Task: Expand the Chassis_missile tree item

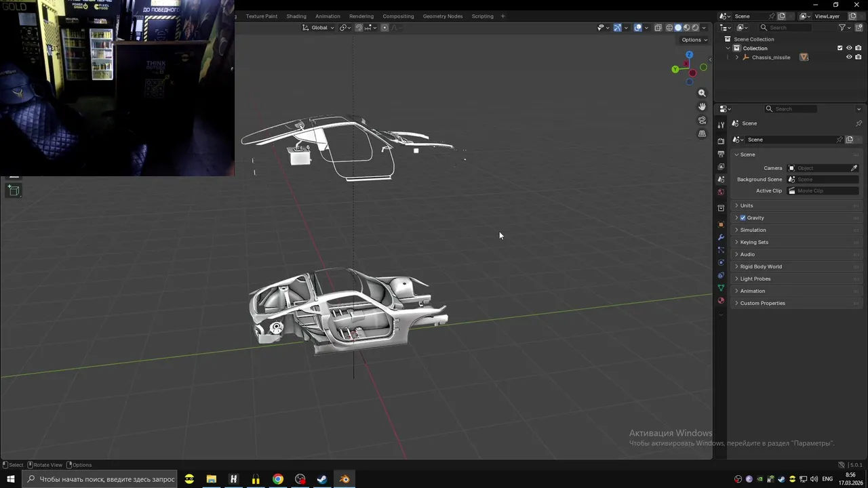Action: (x=737, y=57)
